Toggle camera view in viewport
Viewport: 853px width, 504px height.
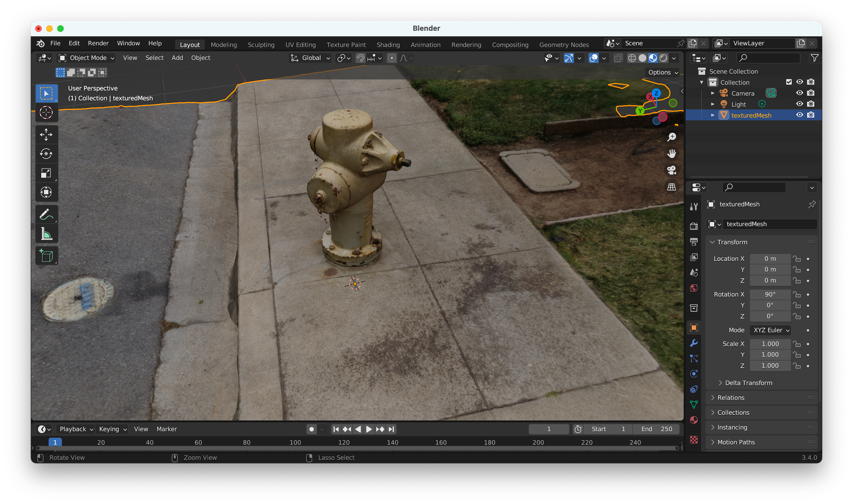pyautogui.click(x=671, y=170)
